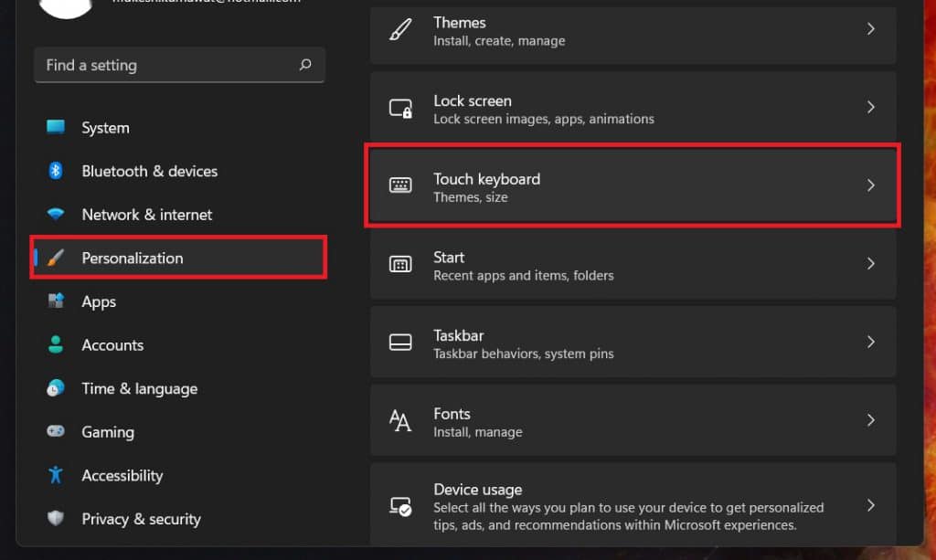Click the search magnifier icon
Screen dimensions: 936x560
305,65
